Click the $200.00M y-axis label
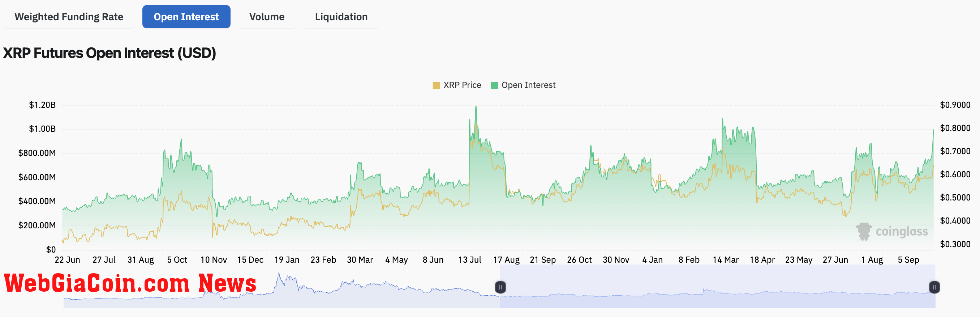Viewport: 980px width, 317px height. click(37, 225)
